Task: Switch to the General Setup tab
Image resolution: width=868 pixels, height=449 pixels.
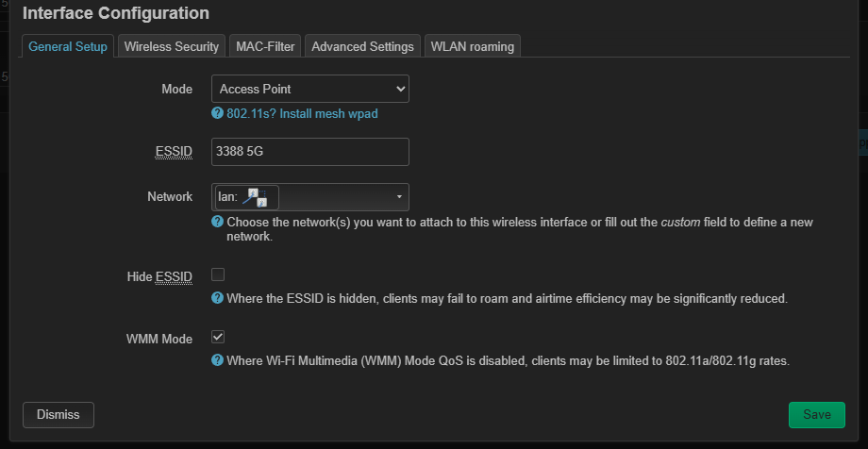Action: (68, 46)
